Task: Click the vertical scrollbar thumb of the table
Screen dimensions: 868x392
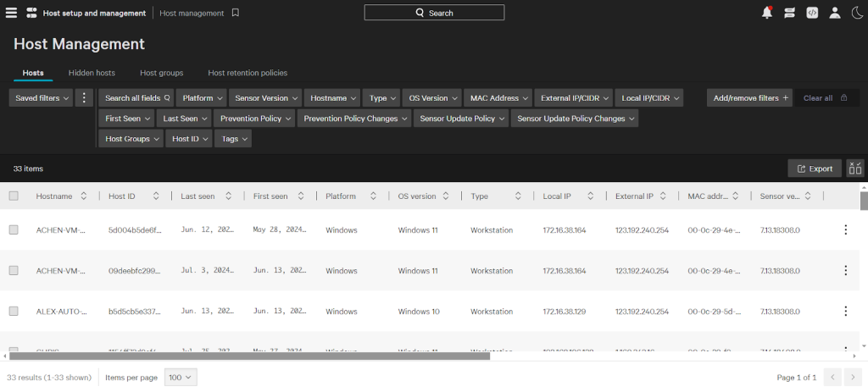Action: (x=864, y=201)
